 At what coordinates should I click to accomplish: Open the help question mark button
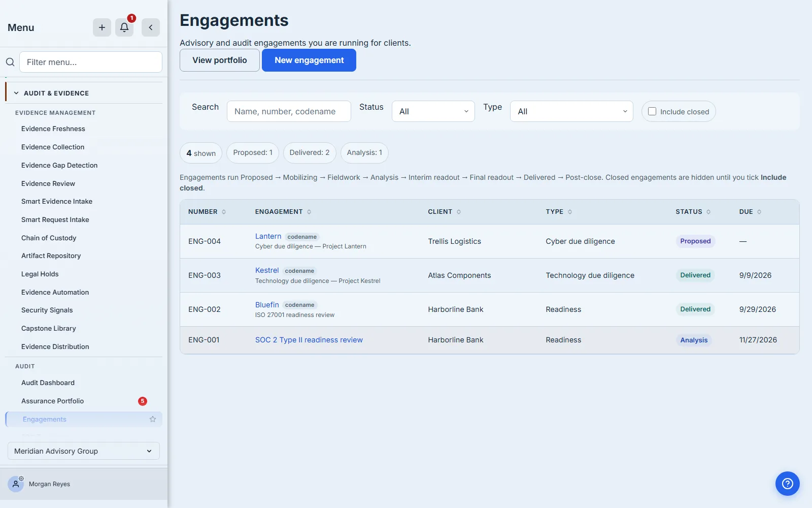[788, 484]
